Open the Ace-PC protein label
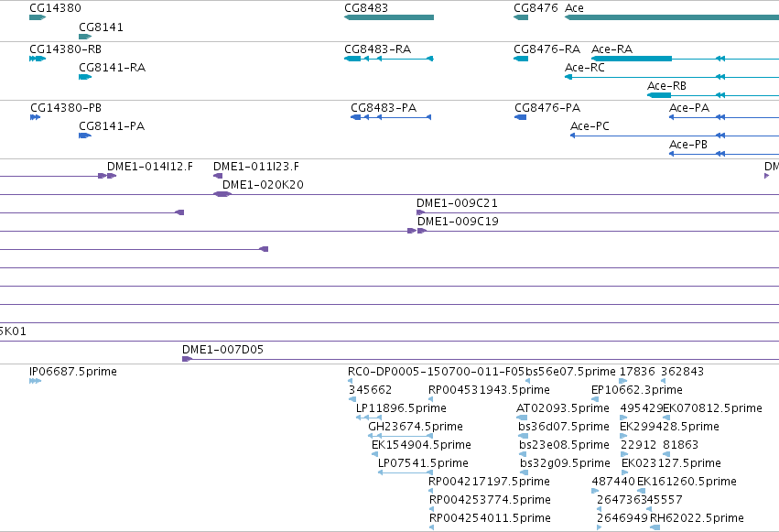The image size is (779, 532). (x=590, y=126)
